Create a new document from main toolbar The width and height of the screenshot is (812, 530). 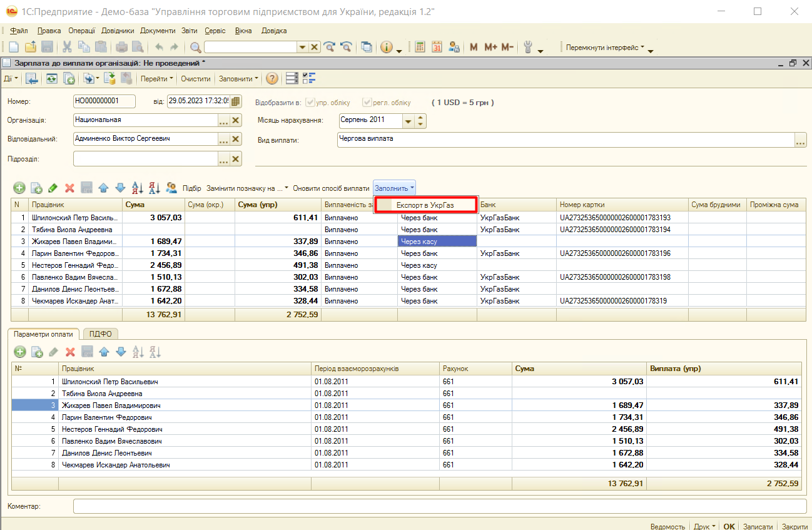[14, 47]
